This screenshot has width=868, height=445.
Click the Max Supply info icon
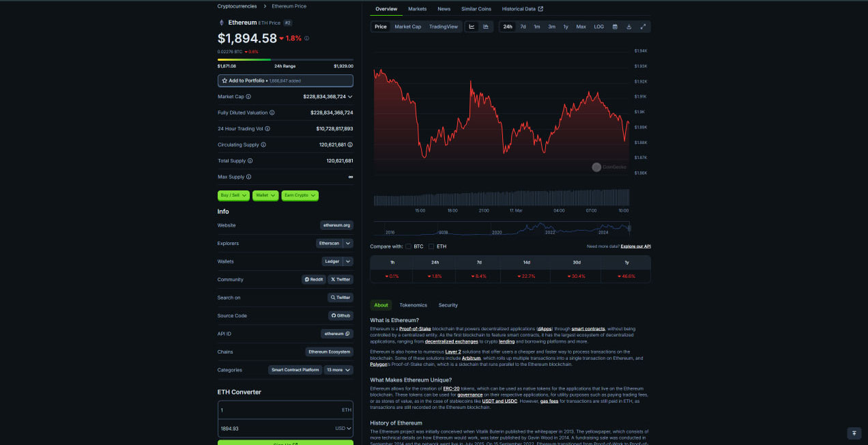pos(248,177)
